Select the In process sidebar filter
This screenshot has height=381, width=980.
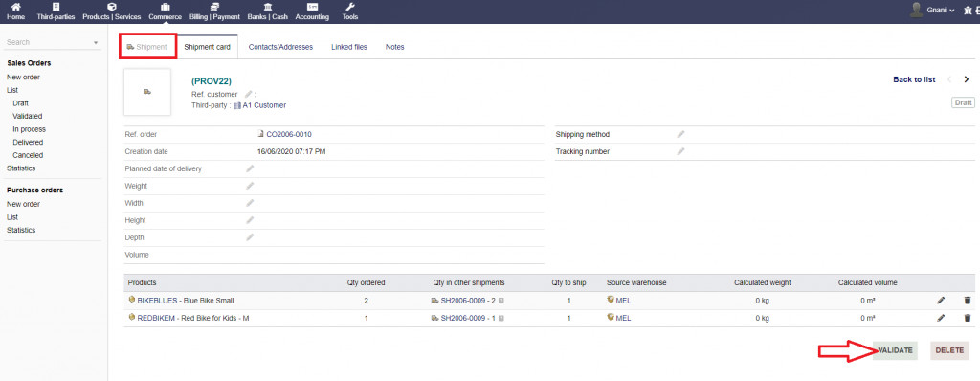point(30,129)
